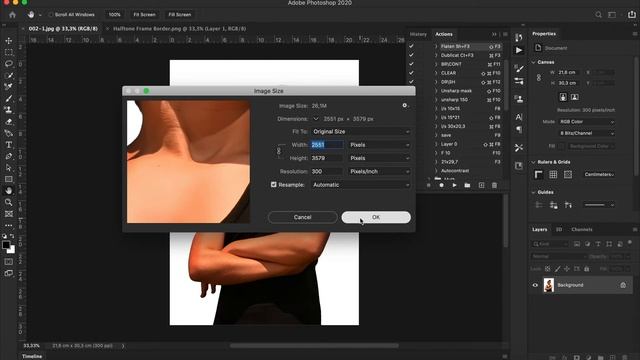This screenshot has height=360, width=640.
Task: Select the Path Selection arrow tool
Action: pyautogui.click(x=9, y=168)
